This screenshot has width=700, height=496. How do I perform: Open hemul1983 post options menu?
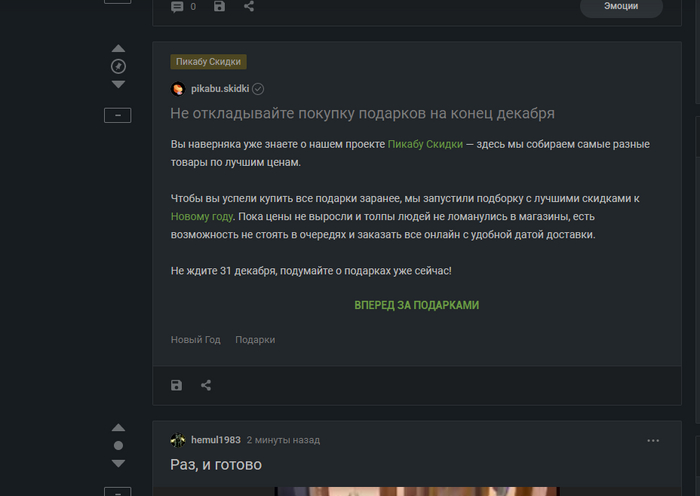(x=653, y=441)
